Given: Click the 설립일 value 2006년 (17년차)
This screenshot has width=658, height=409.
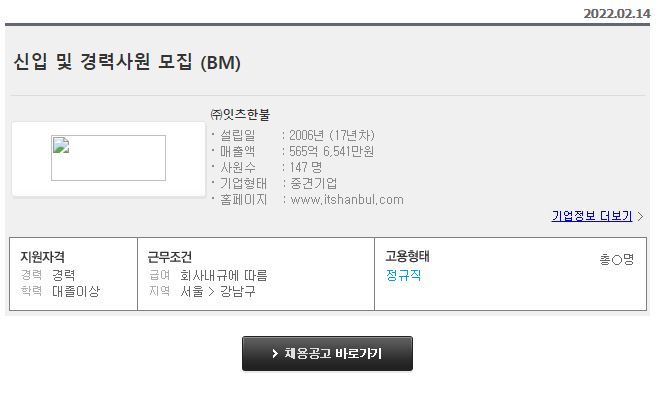Looking at the screenshot, I should [332, 135].
